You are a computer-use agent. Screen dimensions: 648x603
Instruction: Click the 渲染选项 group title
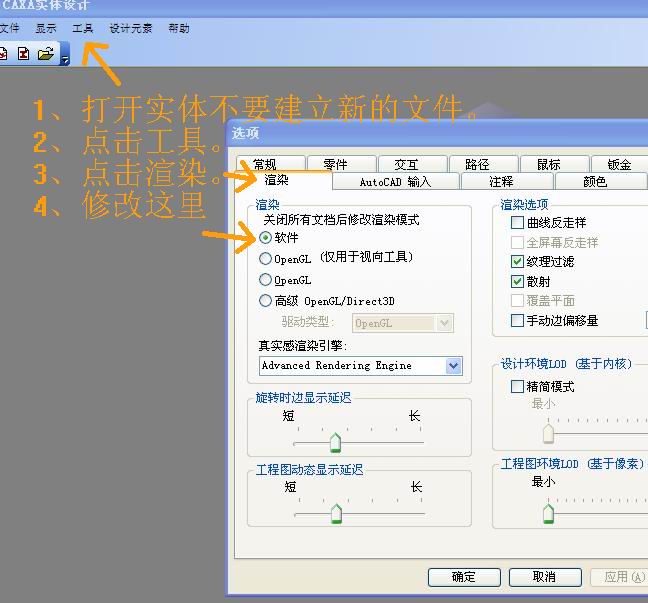click(x=524, y=204)
